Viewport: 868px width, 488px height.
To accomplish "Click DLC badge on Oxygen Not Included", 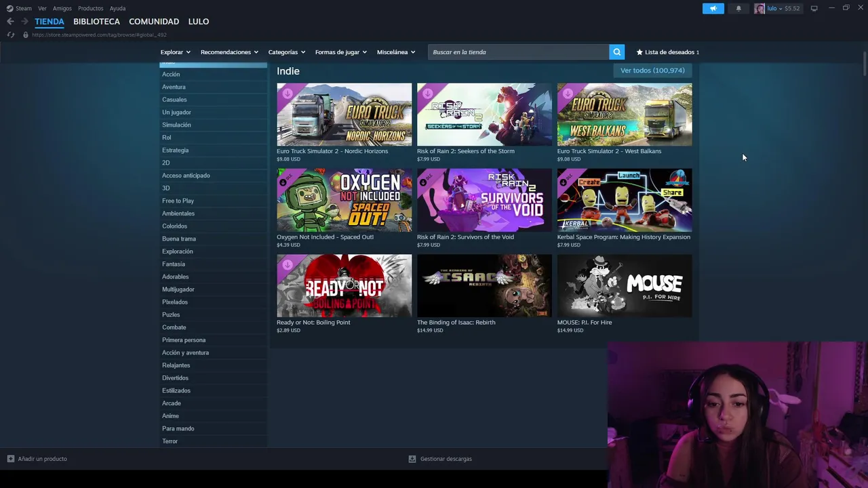I will point(288,179).
